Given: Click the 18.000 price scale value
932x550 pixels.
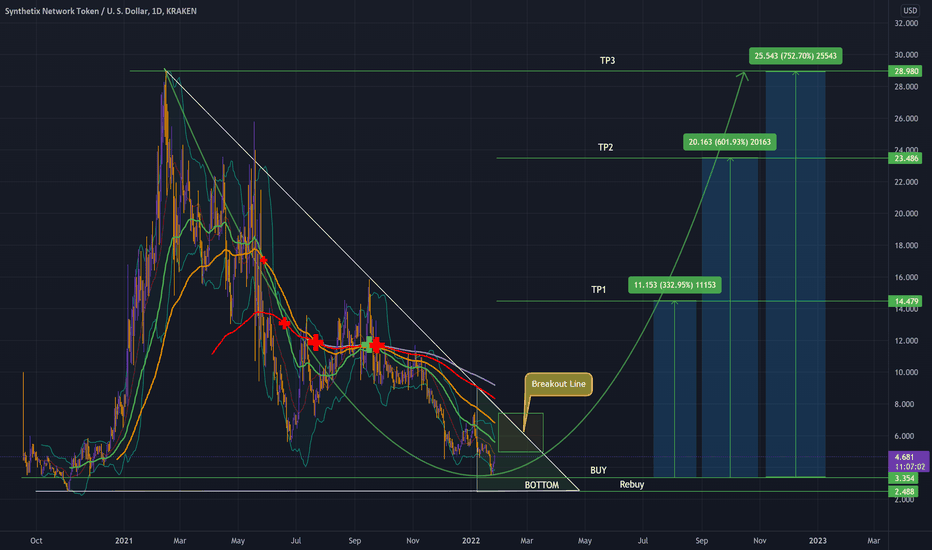Looking at the screenshot, I should click(906, 246).
